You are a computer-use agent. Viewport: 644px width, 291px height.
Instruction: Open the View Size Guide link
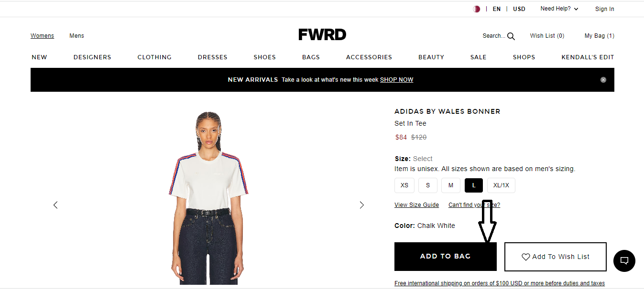coord(416,205)
